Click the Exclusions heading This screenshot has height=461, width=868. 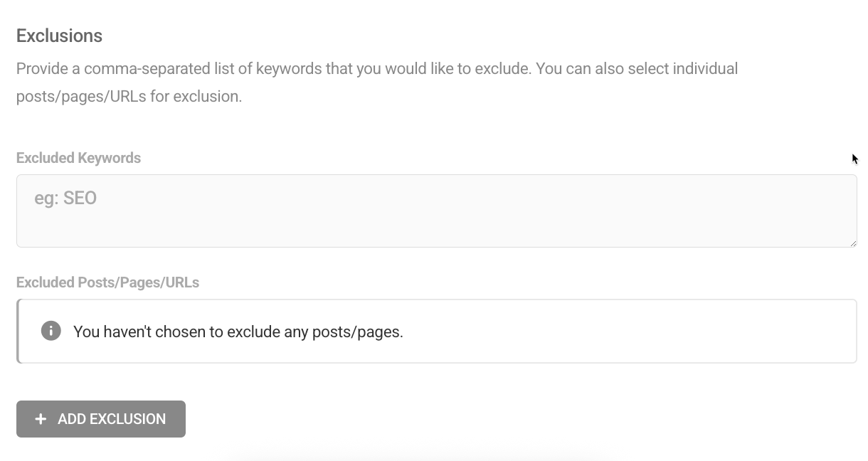(x=59, y=35)
